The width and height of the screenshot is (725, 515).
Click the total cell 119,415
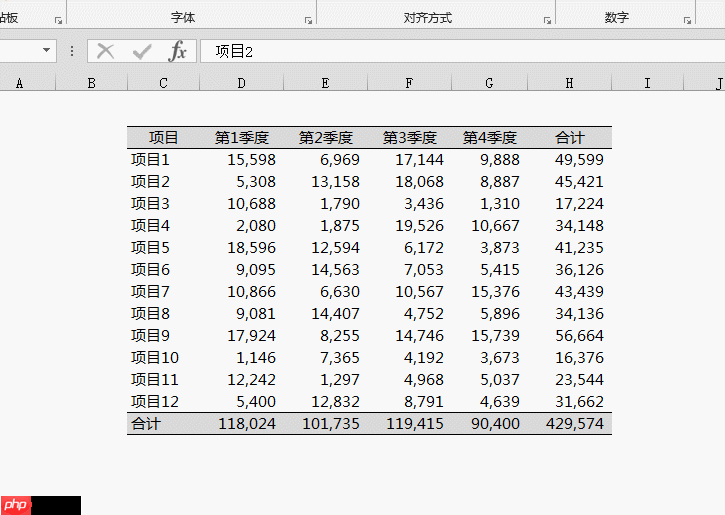pos(409,423)
